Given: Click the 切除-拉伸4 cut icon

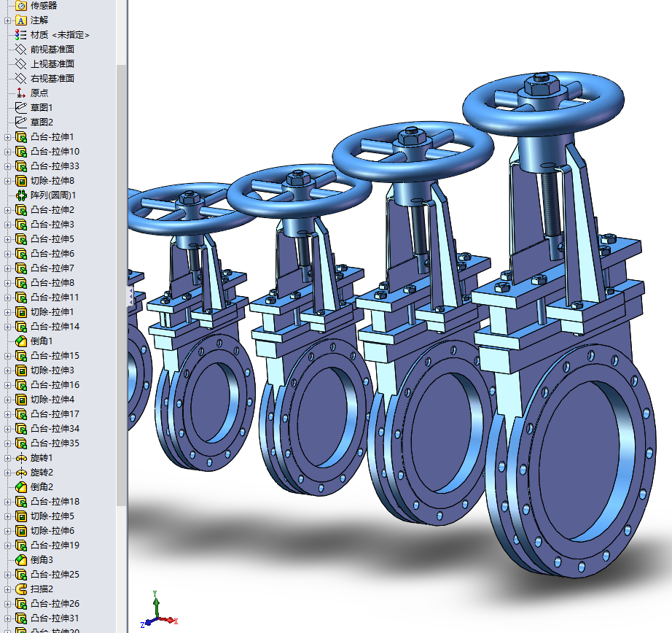Looking at the screenshot, I should click(20, 399).
